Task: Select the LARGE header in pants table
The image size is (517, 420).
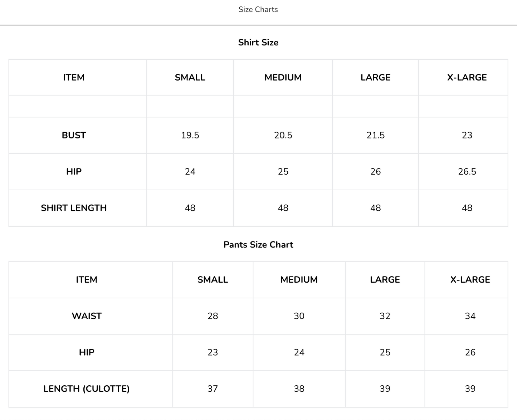Action: pyautogui.click(x=385, y=280)
